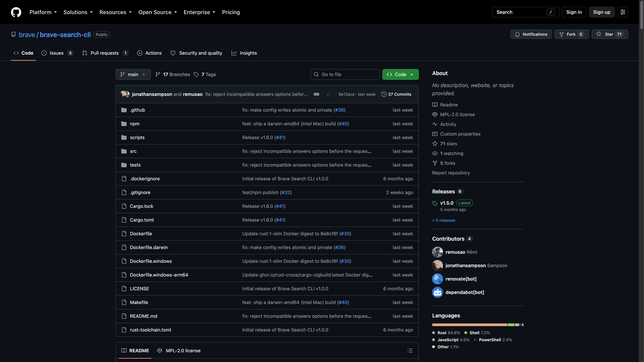The height and width of the screenshot is (362, 644).
Task: Open the 17 Branches link
Action: pyautogui.click(x=173, y=74)
